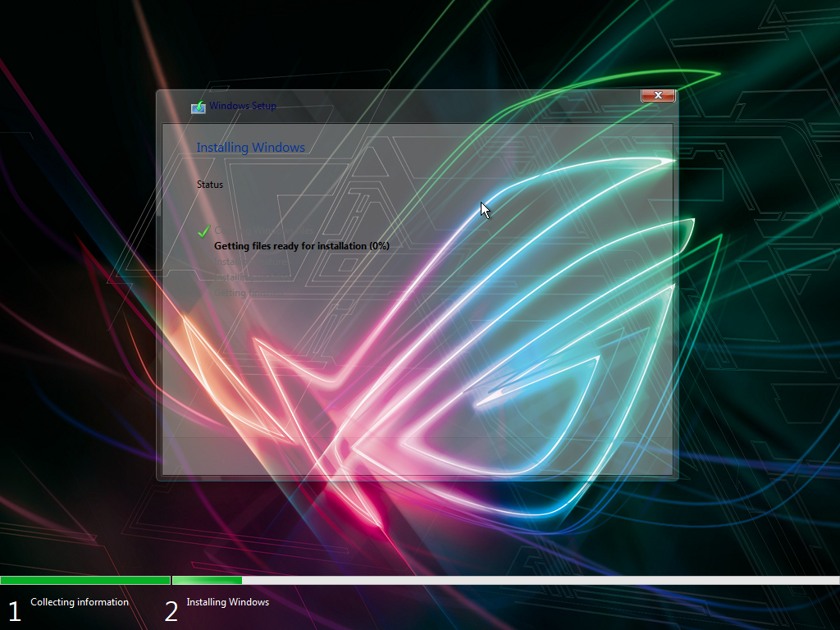The image size is (840, 630).
Task: Click the Installing Windows stage progress bar
Action: point(505,580)
